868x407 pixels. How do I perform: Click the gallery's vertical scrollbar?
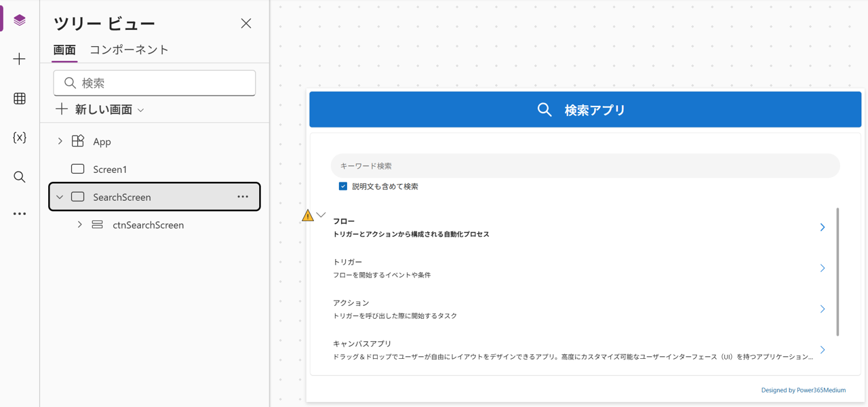coord(838,271)
